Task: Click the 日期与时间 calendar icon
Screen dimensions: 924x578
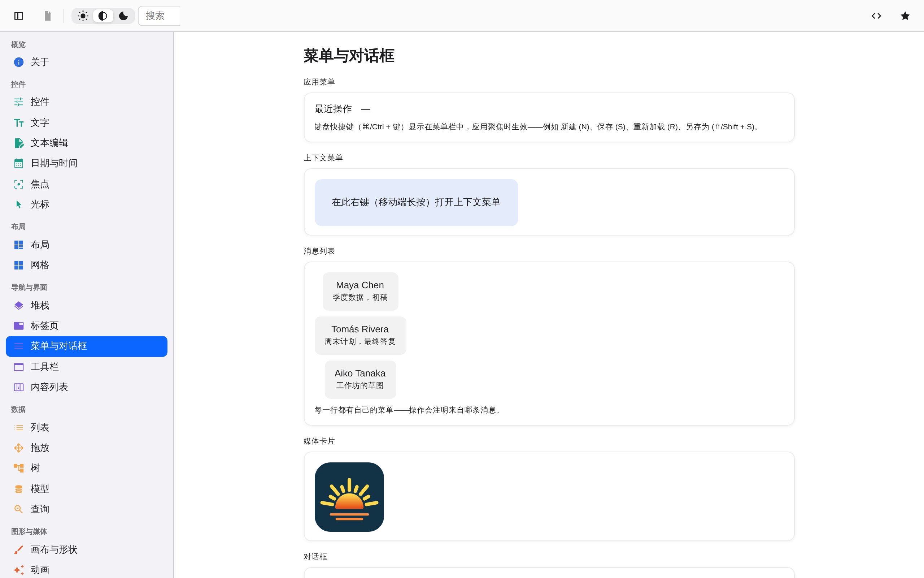Action: (x=19, y=163)
